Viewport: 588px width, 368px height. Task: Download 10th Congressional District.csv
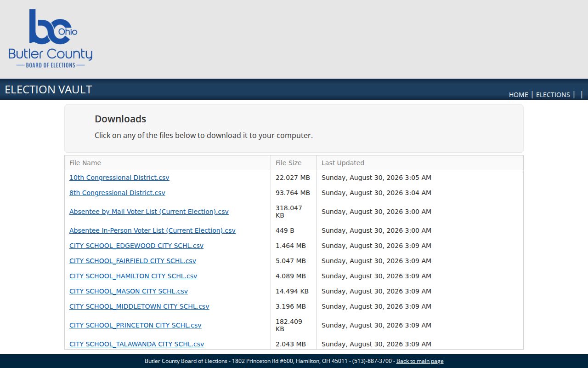tap(119, 178)
